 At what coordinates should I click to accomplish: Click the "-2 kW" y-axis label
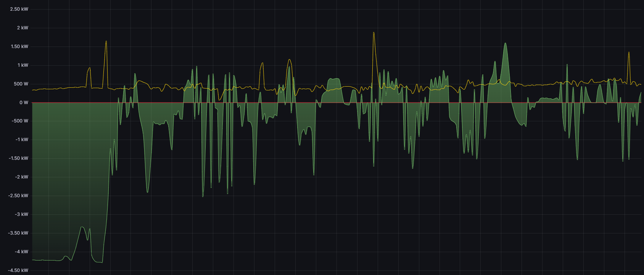click(22, 177)
